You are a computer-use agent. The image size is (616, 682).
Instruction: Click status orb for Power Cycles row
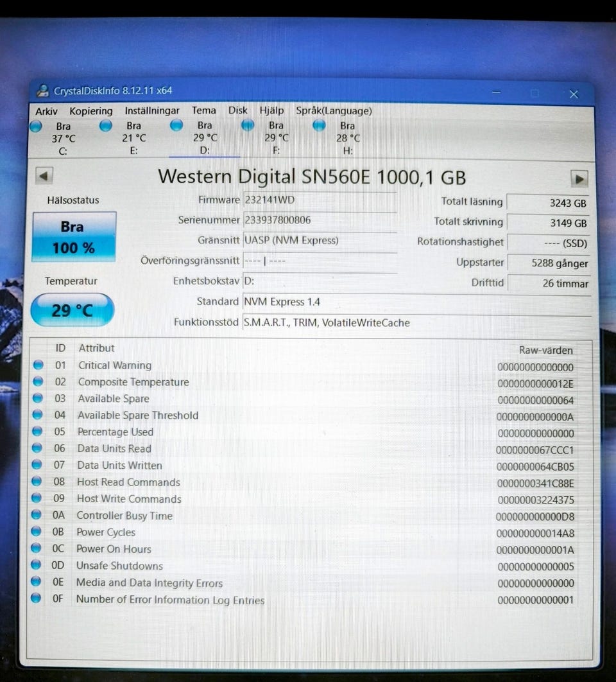coord(36,531)
